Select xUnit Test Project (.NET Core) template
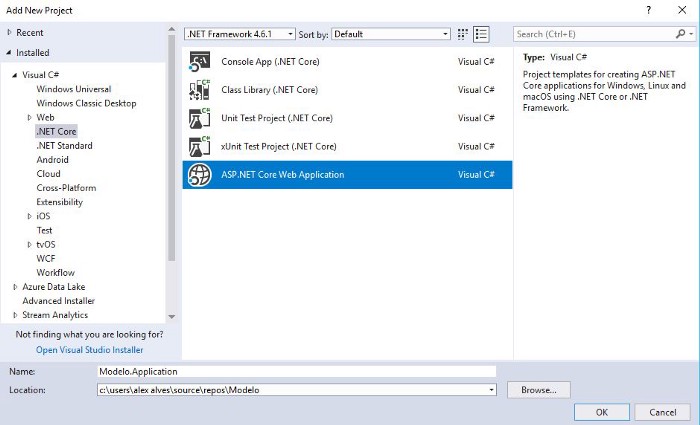 pyautogui.click(x=347, y=146)
